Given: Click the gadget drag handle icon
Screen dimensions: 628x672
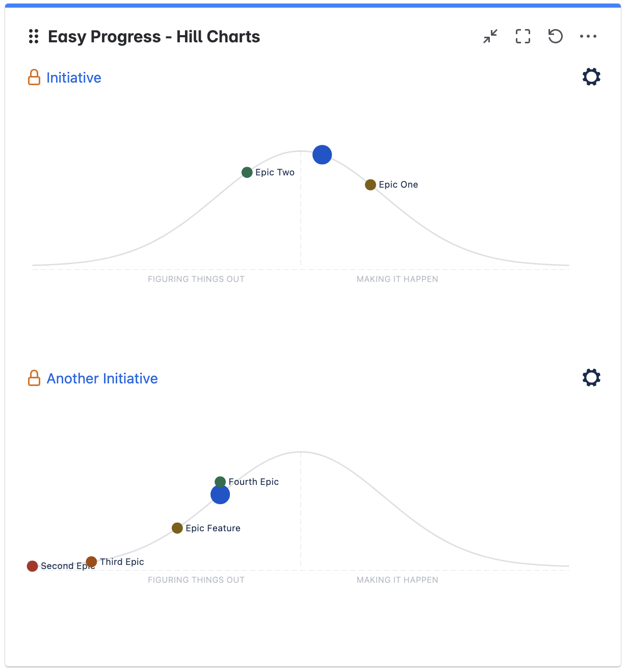Looking at the screenshot, I should (x=34, y=37).
